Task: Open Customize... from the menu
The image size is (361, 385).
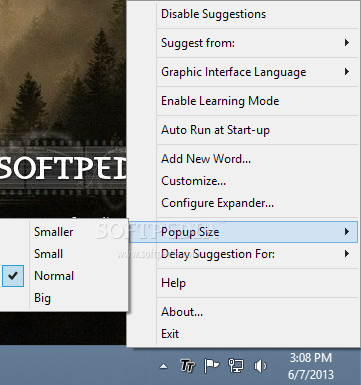Action: click(243, 181)
